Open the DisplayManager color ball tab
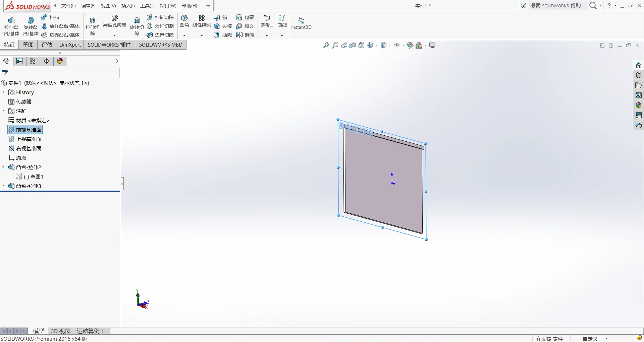644x342 pixels. point(60,61)
